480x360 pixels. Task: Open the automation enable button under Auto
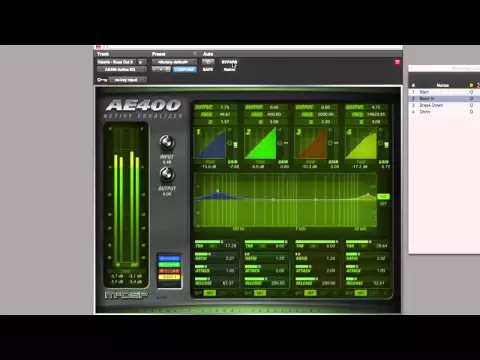(208, 62)
